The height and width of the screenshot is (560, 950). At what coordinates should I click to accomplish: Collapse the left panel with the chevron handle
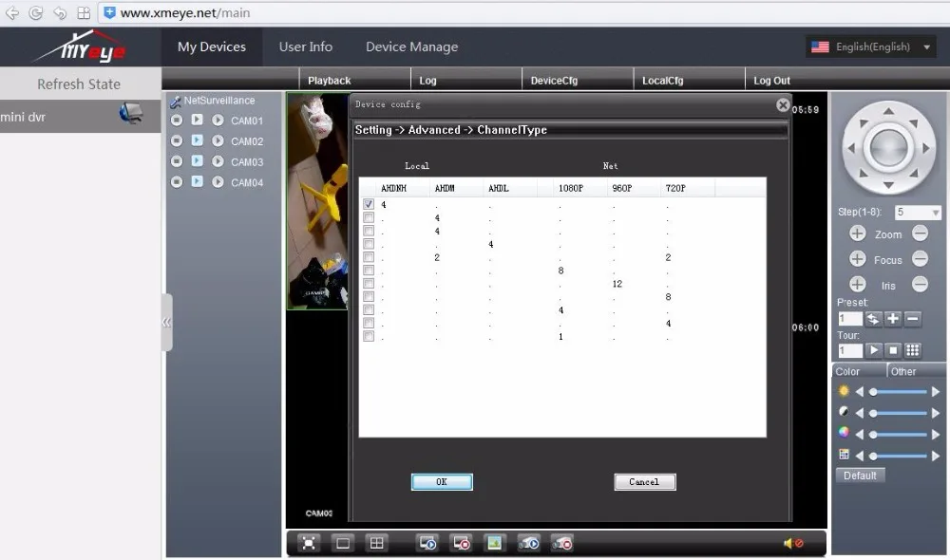coord(166,322)
